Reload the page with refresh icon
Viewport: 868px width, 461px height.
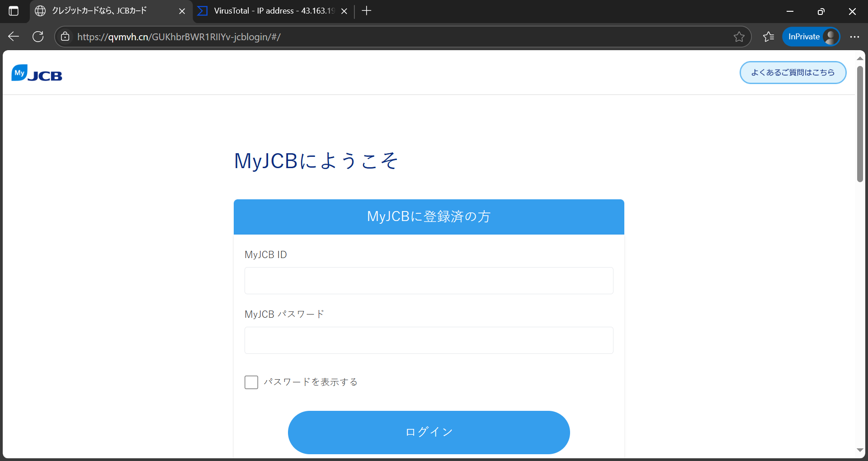pyautogui.click(x=38, y=37)
